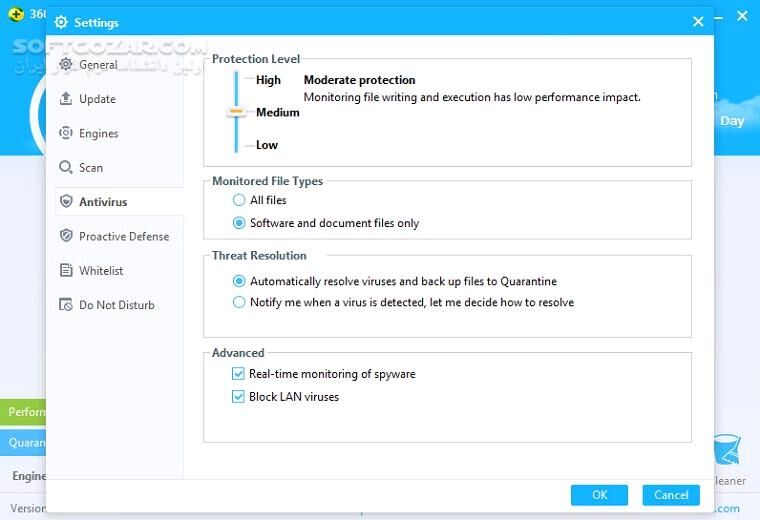Choose Notify me when virus detected
Screen dimensions: 760x520
tap(239, 302)
